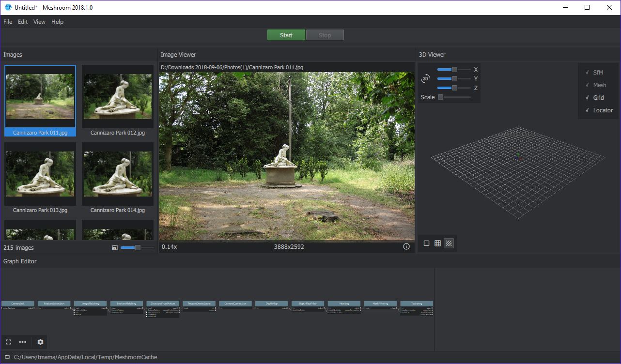Viewport: 621px width, 364px height.
Task: Adjust the Y rotation slider
Action: (454, 78)
